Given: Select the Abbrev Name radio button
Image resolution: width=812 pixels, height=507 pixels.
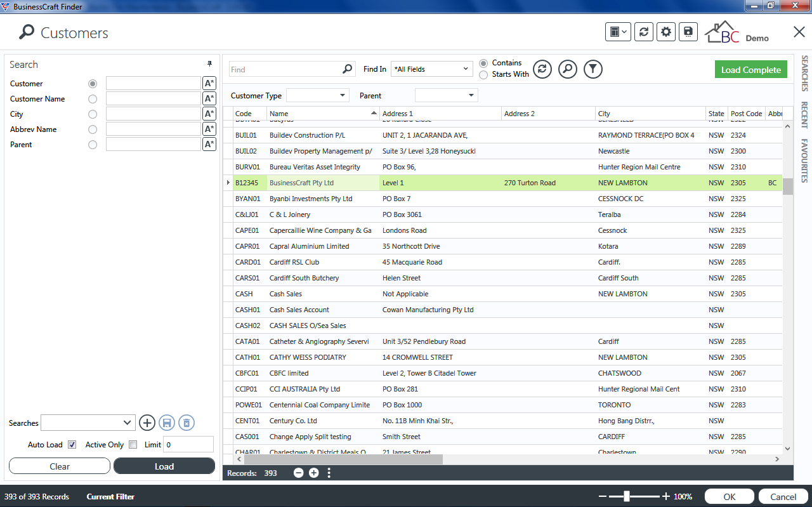Looking at the screenshot, I should pyautogui.click(x=93, y=129).
